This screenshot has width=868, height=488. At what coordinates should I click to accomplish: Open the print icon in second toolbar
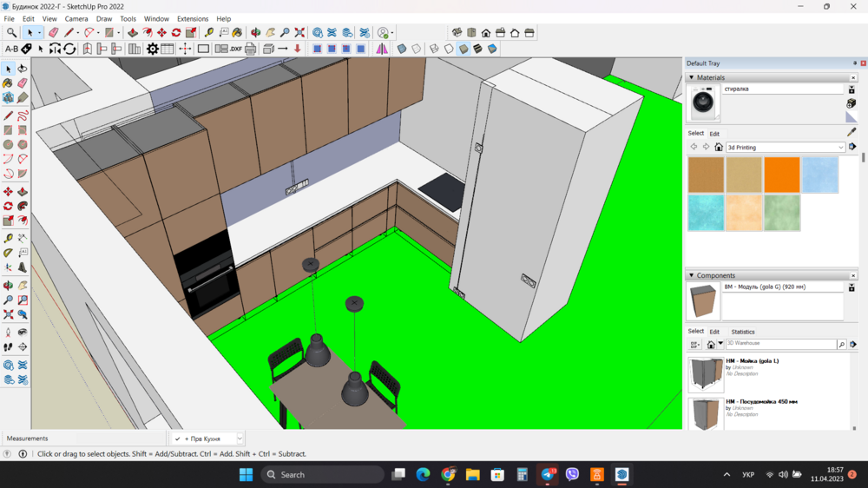point(251,49)
